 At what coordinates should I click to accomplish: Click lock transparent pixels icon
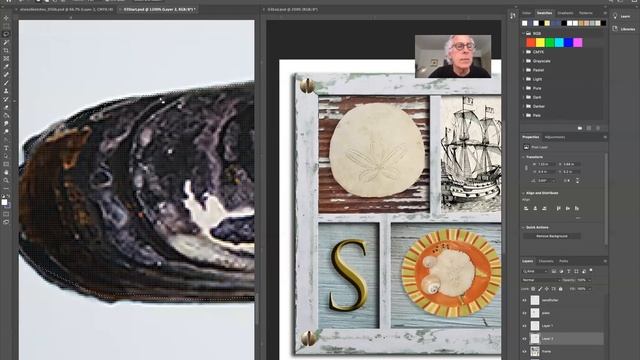tap(533, 289)
